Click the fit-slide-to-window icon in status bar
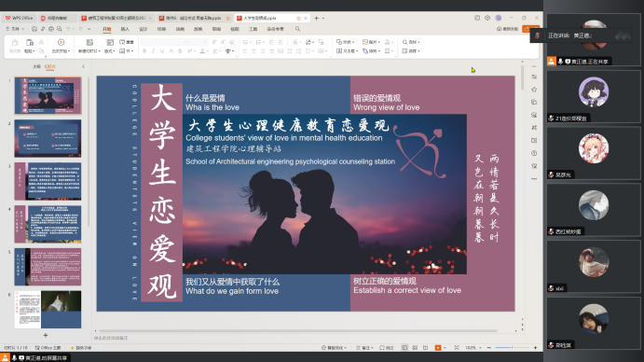 (x=457, y=348)
